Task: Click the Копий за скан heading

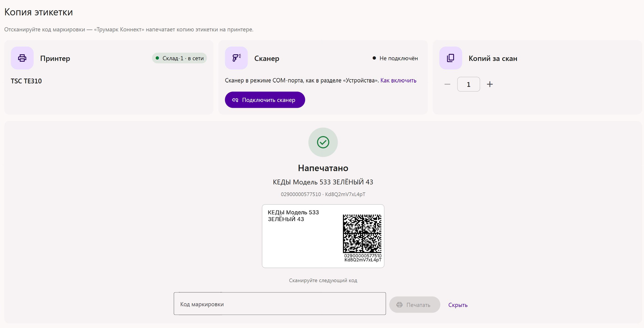Action: coord(493,58)
